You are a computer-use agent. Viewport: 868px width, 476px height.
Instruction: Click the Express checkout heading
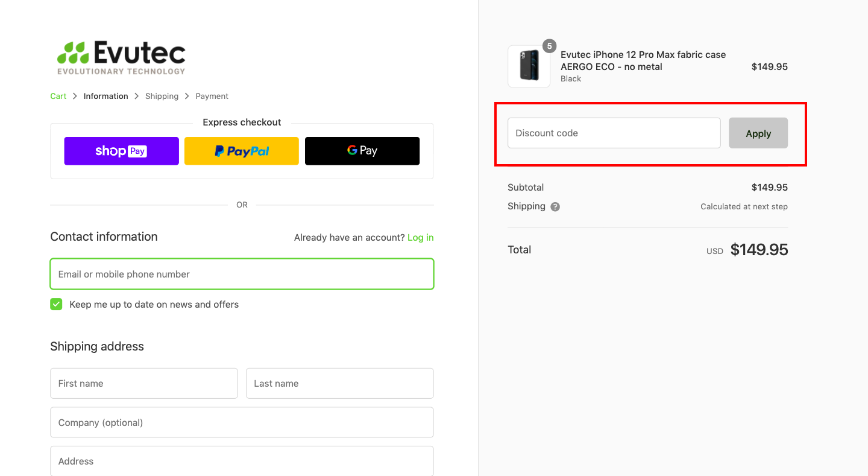tap(242, 122)
